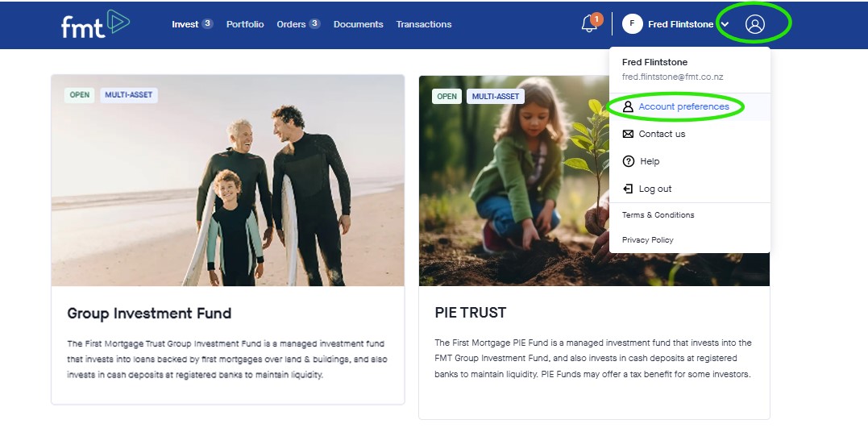Open the Privacy Policy link
Viewport: 868px width, 428px height.
point(647,240)
